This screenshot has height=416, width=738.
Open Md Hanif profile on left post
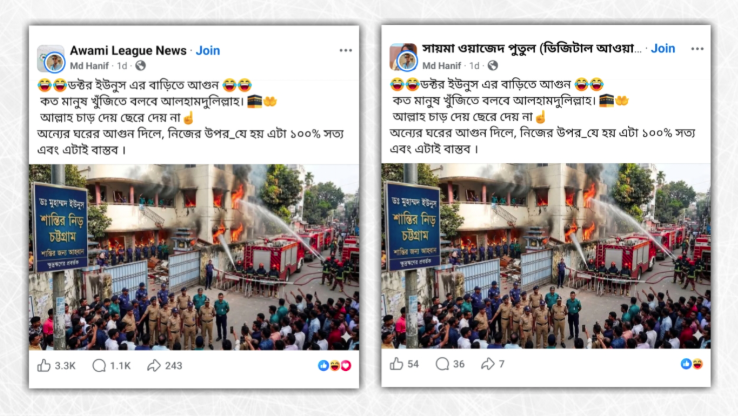(89, 66)
